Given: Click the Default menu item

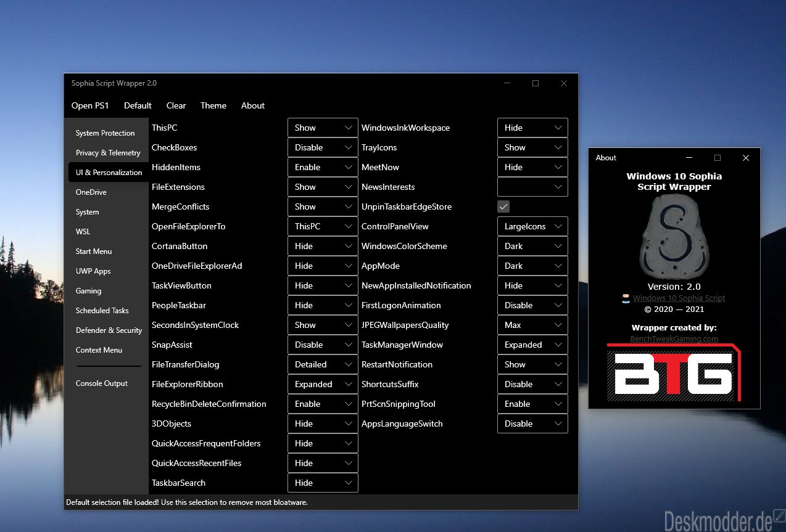Looking at the screenshot, I should (138, 105).
